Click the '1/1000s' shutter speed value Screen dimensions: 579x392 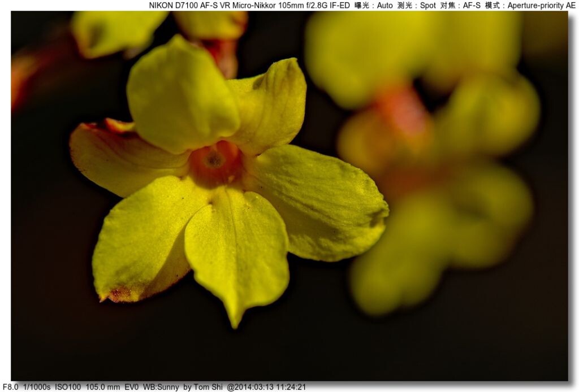tap(37, 387)
